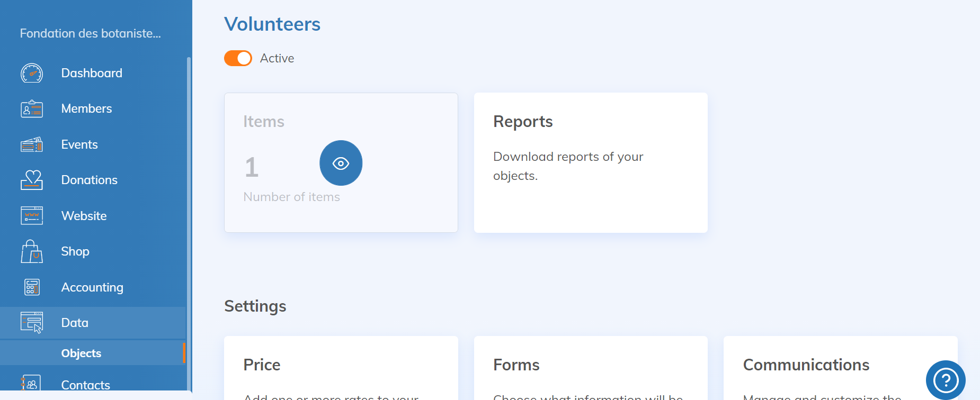Select the Objects submenu item
Image resolution: width=980 pixels, height=400 pixels.
81,353
